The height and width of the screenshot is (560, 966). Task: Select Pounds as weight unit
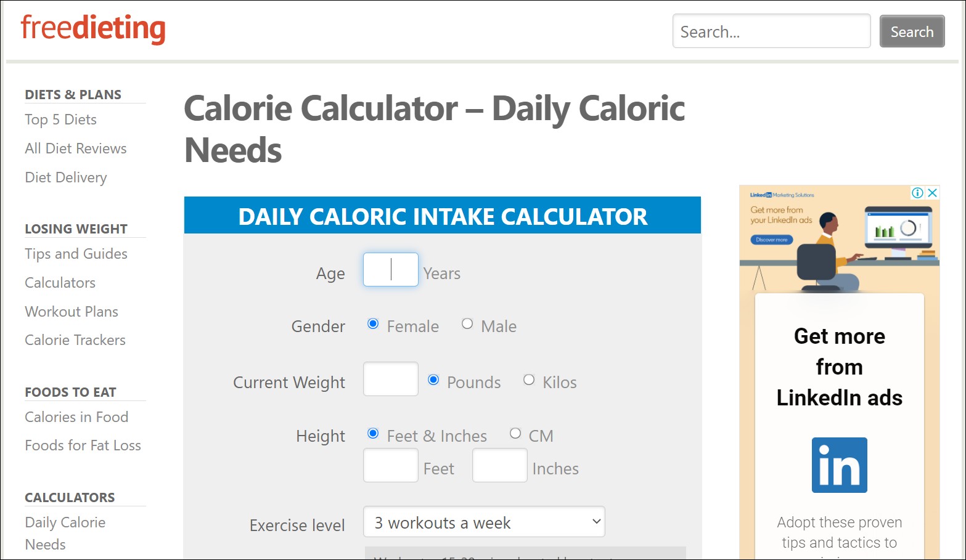tap(433, 380)
